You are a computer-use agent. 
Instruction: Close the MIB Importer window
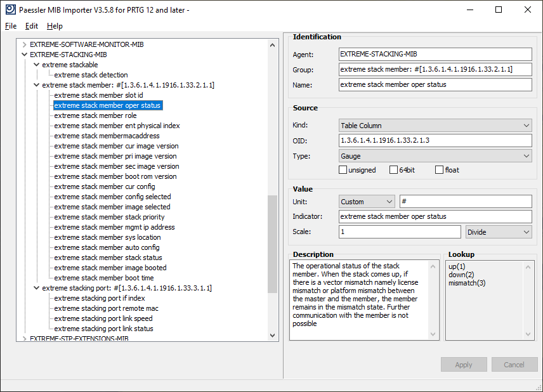pos(527,10)
